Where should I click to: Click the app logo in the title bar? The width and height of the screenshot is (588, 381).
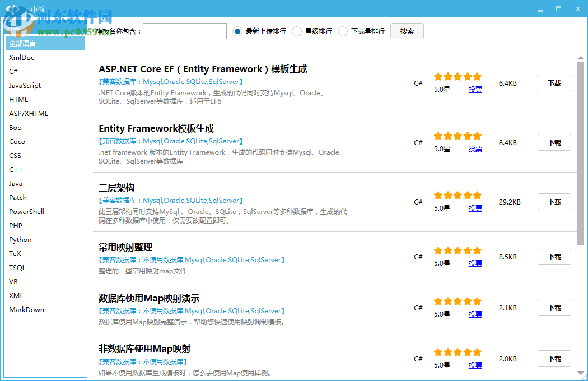click(x=12, y=10)
